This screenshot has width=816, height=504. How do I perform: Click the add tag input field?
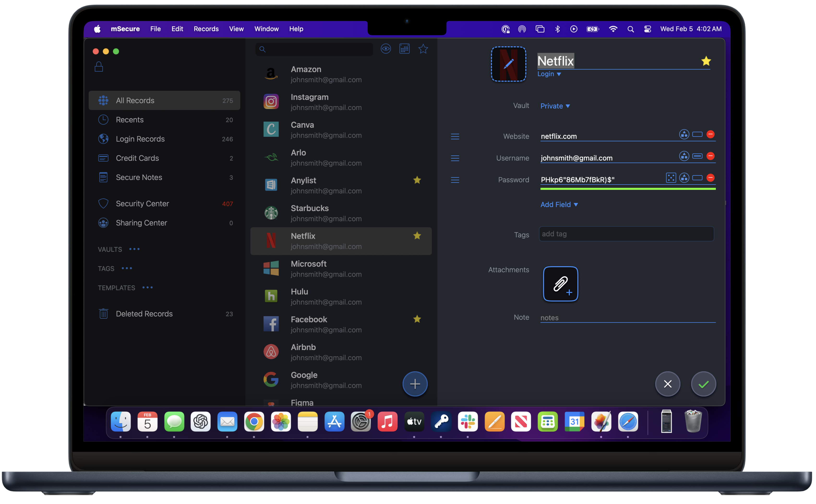coord(626,234)
